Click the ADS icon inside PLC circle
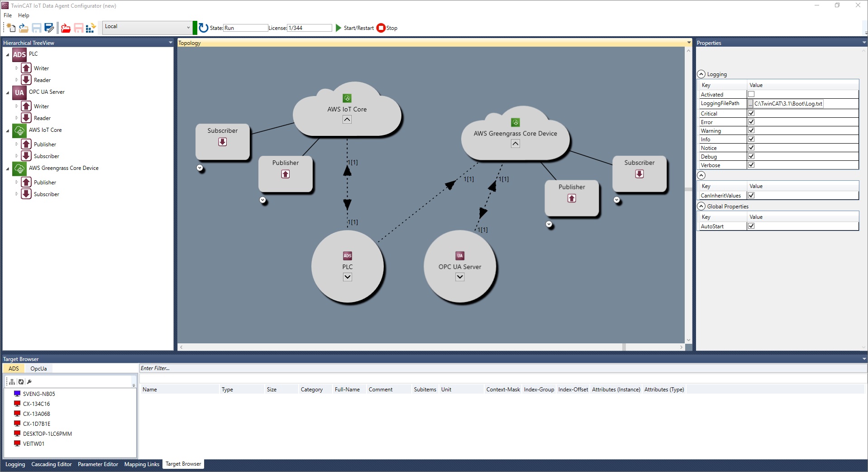Viewport: 868px width, 472px height. [348, 256]
